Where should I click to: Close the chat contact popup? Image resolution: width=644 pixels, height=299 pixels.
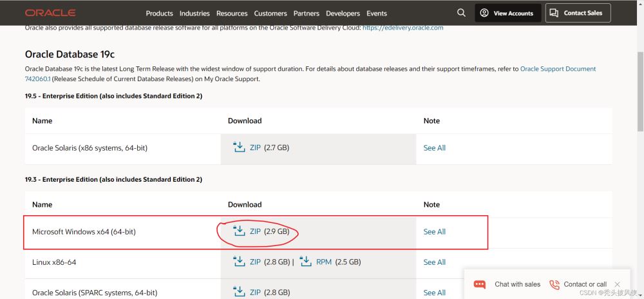[617, 284]
